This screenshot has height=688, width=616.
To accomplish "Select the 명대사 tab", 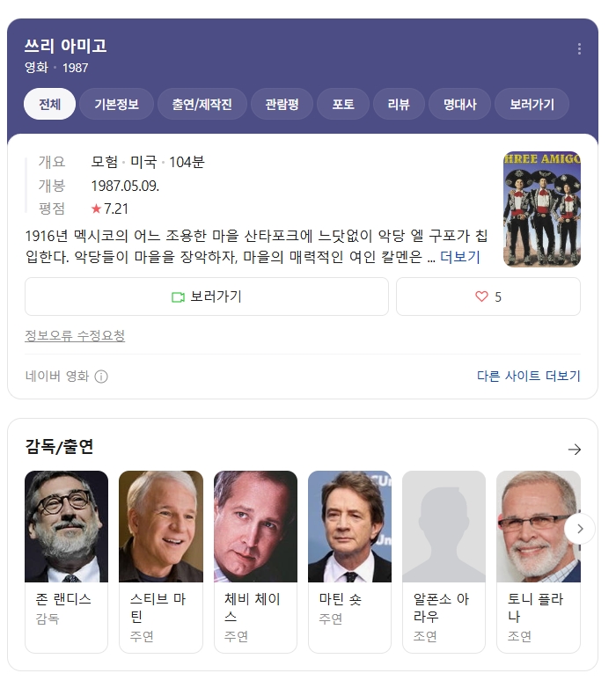I will [459, 104].
